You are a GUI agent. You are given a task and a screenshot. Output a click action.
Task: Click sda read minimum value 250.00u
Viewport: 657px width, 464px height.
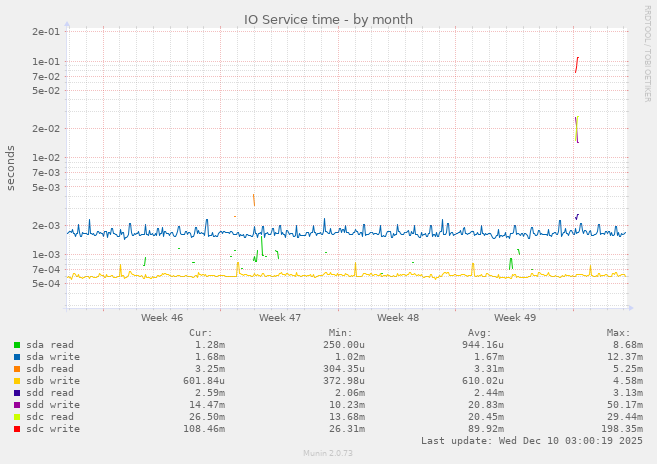pyautogui.click(x=344, y=345)
